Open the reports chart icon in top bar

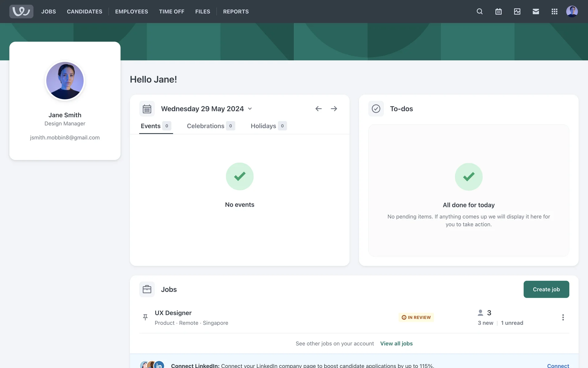click(x=517, y=11)
